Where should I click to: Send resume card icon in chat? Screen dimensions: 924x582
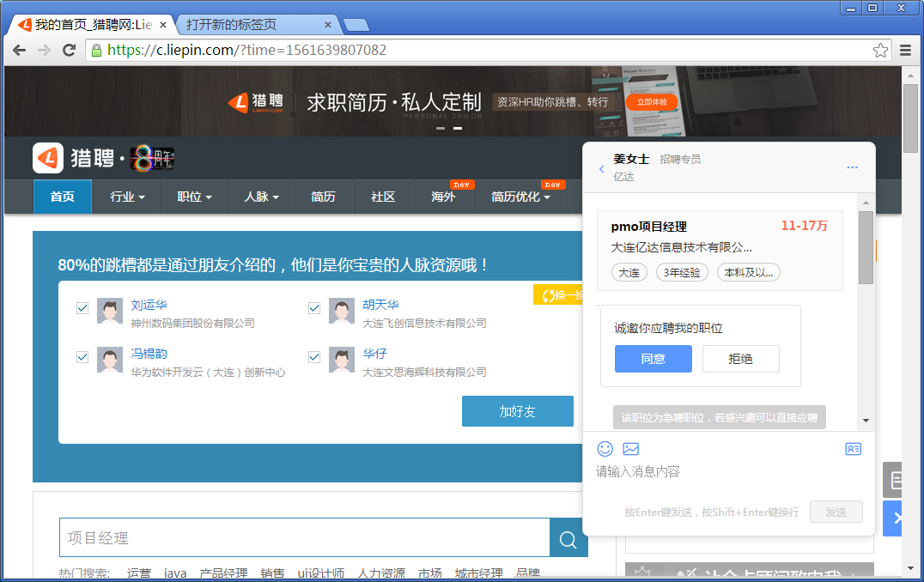tap(853, 449)
